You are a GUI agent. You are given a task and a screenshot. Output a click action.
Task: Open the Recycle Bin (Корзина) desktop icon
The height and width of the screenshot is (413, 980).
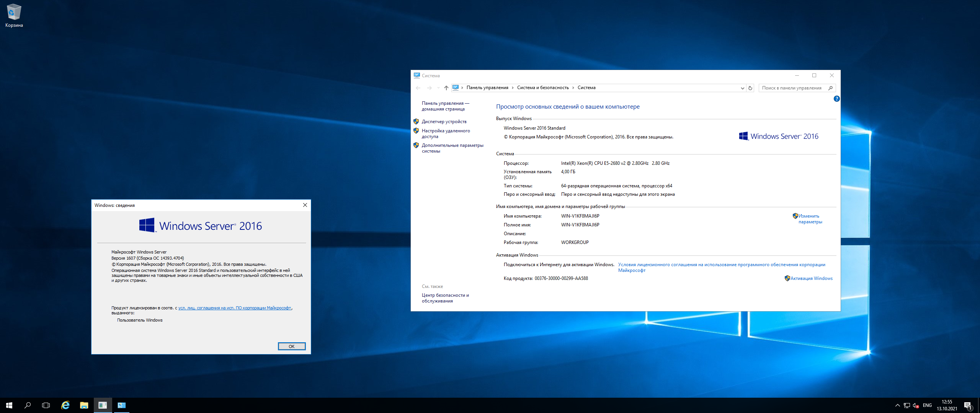coord(14,15)
